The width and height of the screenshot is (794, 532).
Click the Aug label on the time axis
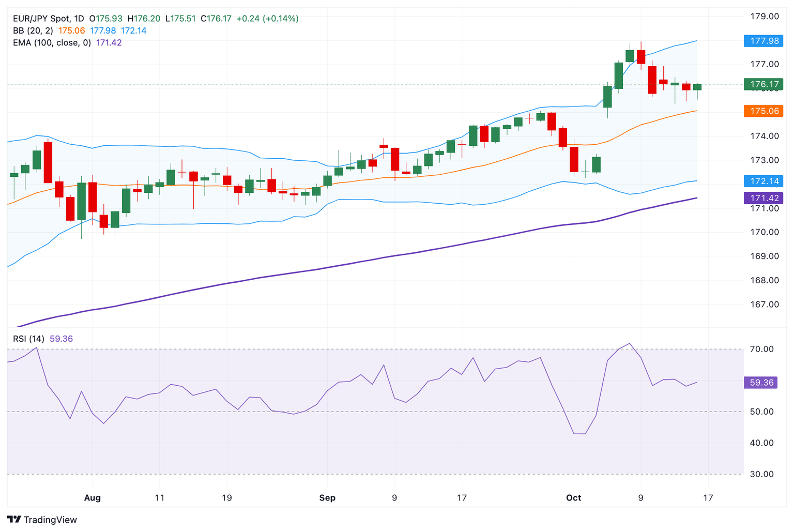click(x=92, y=498)
